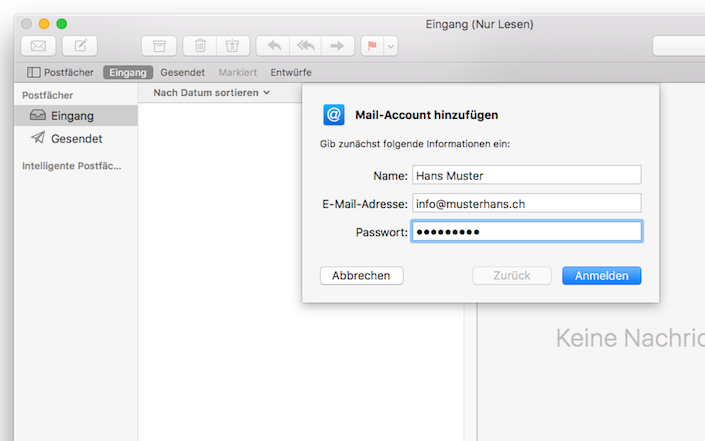
Task: Switch to the Gesendet favorites tab
Action: click(x=182, y=72)
